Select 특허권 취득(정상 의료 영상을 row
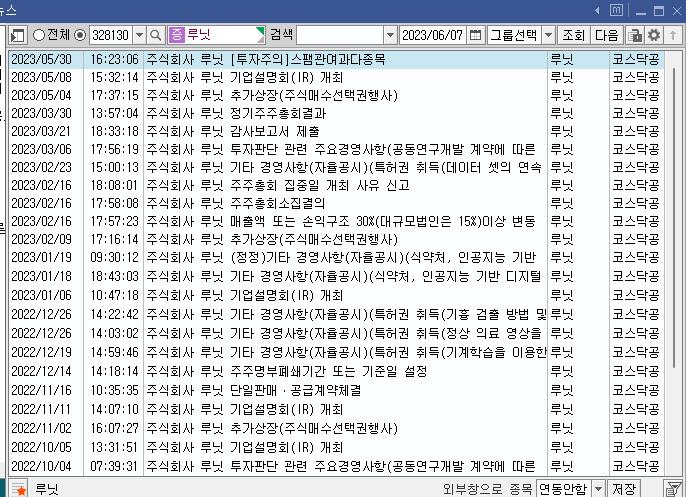The width and height of the screenshot is (686, 497). point(336,333)
